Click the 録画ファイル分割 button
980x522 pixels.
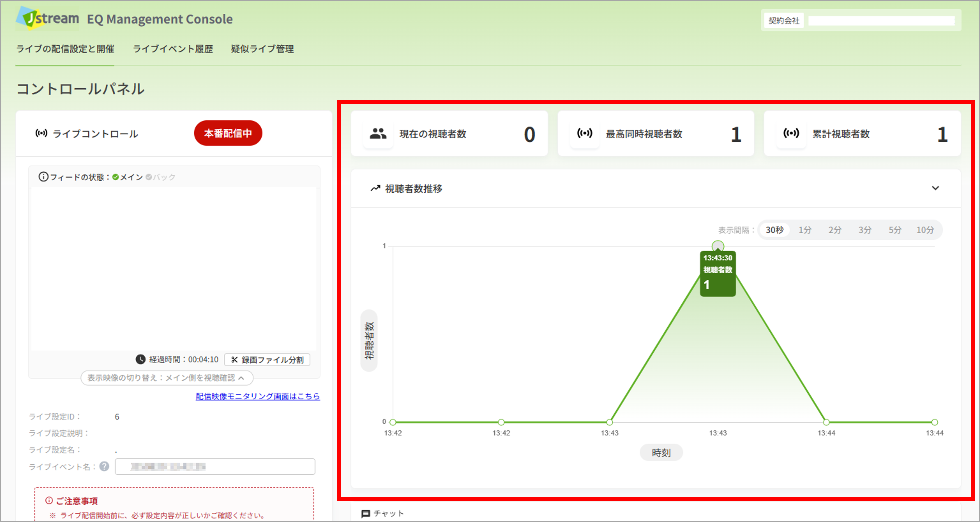pyautogui.click(x=267, y=360)
